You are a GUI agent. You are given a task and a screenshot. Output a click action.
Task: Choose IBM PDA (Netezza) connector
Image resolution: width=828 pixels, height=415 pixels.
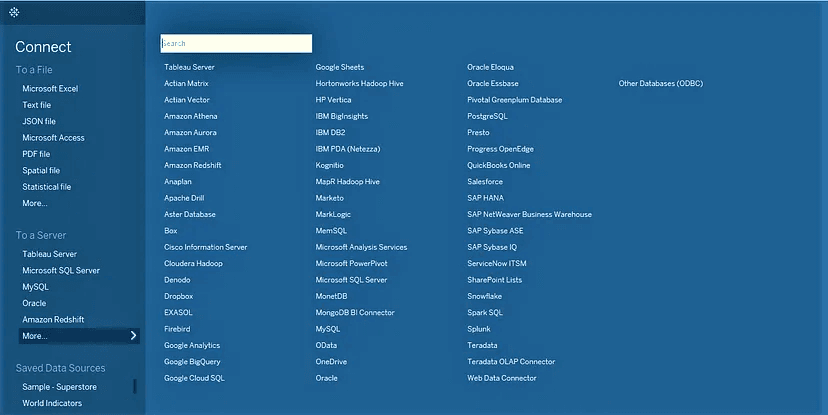(348, 149)
